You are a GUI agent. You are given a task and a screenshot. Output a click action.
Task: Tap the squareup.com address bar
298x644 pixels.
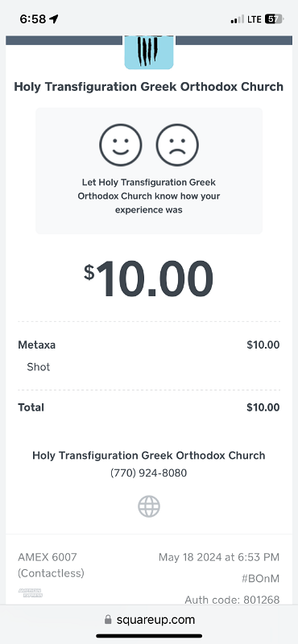click(x=149, y=619)
